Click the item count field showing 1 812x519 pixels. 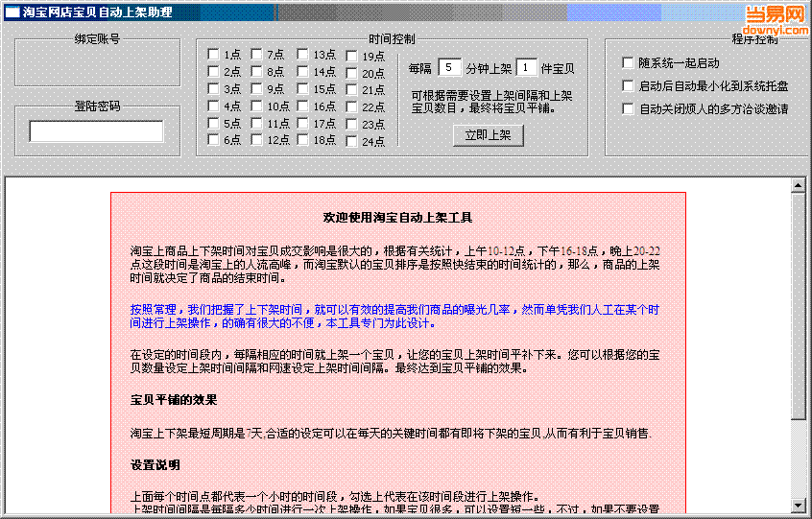[x=526, y=68]
